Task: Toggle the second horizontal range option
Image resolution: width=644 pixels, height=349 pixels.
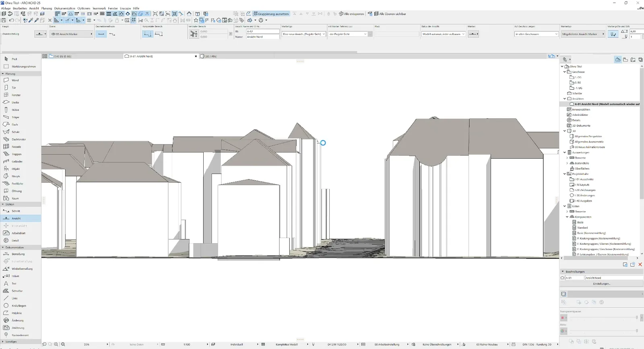Action: [159, 34]
